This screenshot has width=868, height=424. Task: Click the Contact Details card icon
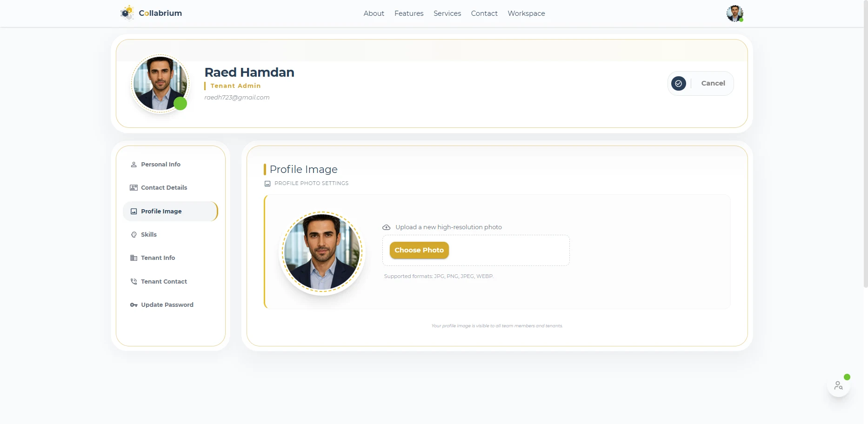pyautogui.click(x=134, y=188)
